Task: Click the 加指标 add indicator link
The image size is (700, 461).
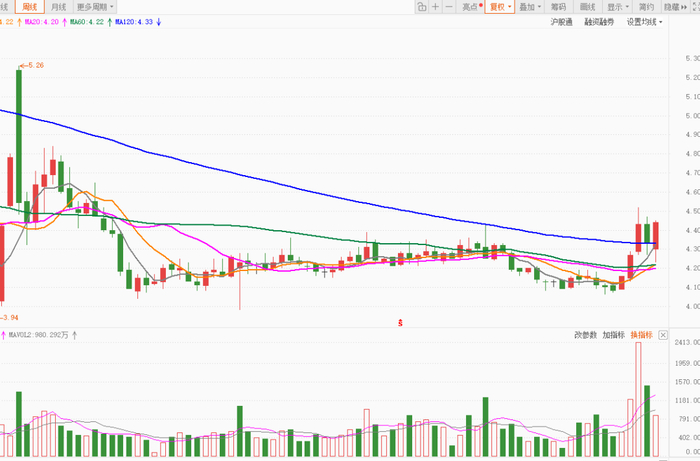Action: click(613, 335)
